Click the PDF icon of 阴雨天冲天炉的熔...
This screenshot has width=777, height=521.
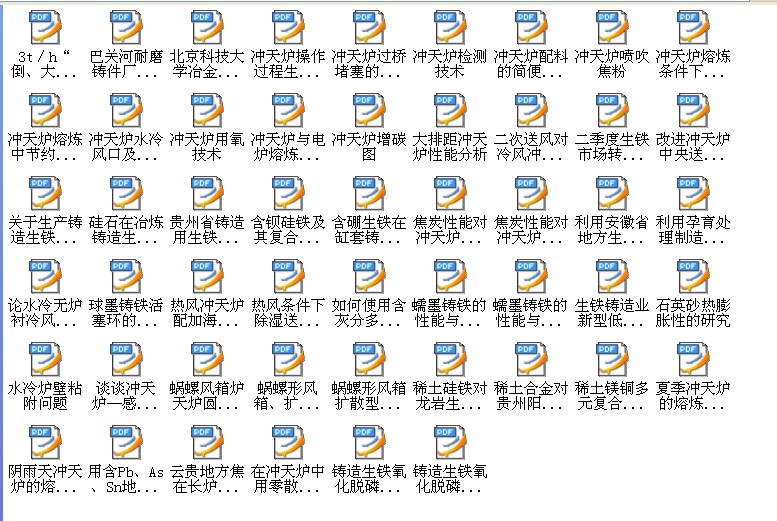tap(45, 442)
